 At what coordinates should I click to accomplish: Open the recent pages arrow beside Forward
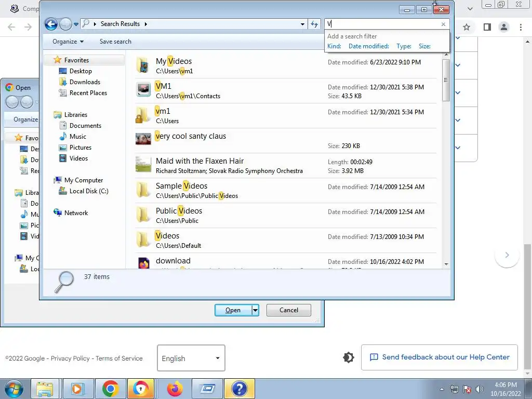76,24
